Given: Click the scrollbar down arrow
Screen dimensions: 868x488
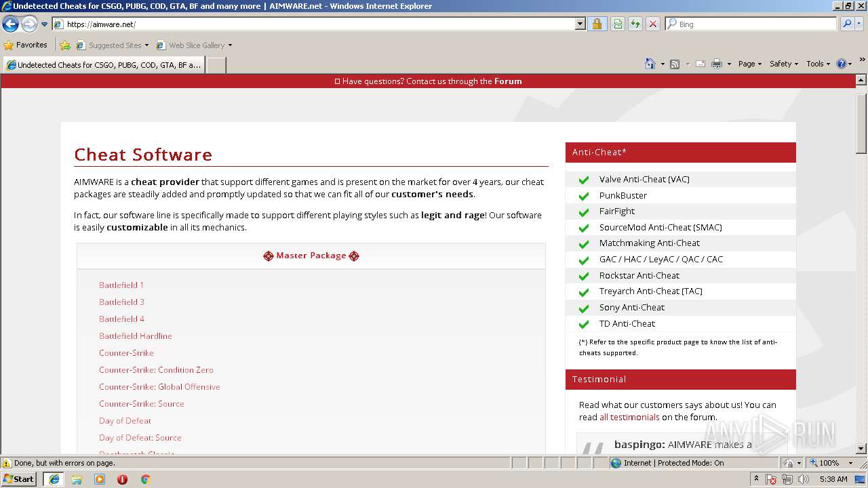Looking at the screenshot, I should point(861,448).
